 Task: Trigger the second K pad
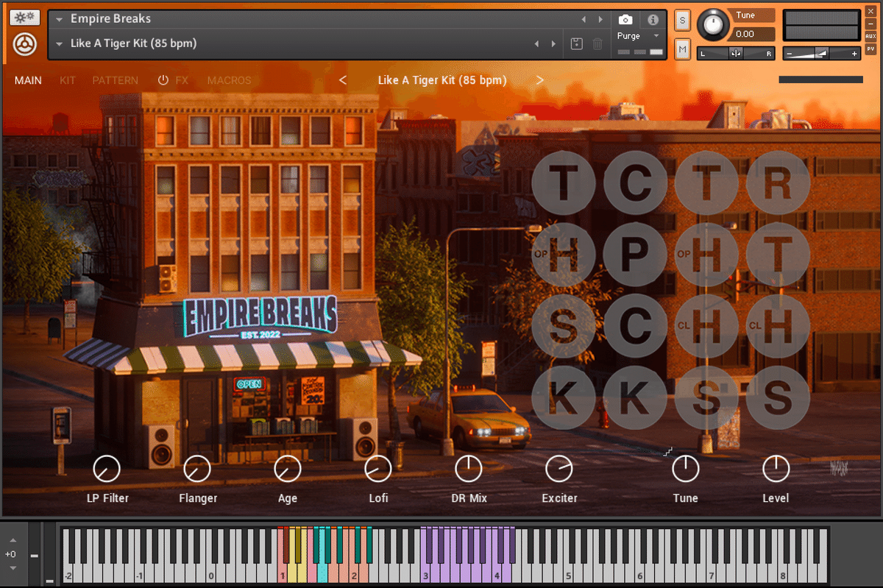click(635, 398)
